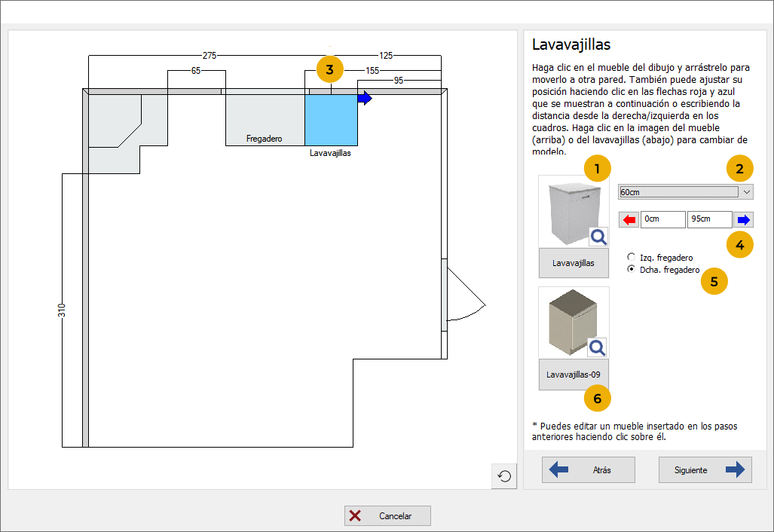
Task: Click the door swing on right wall
Action: 466,295
